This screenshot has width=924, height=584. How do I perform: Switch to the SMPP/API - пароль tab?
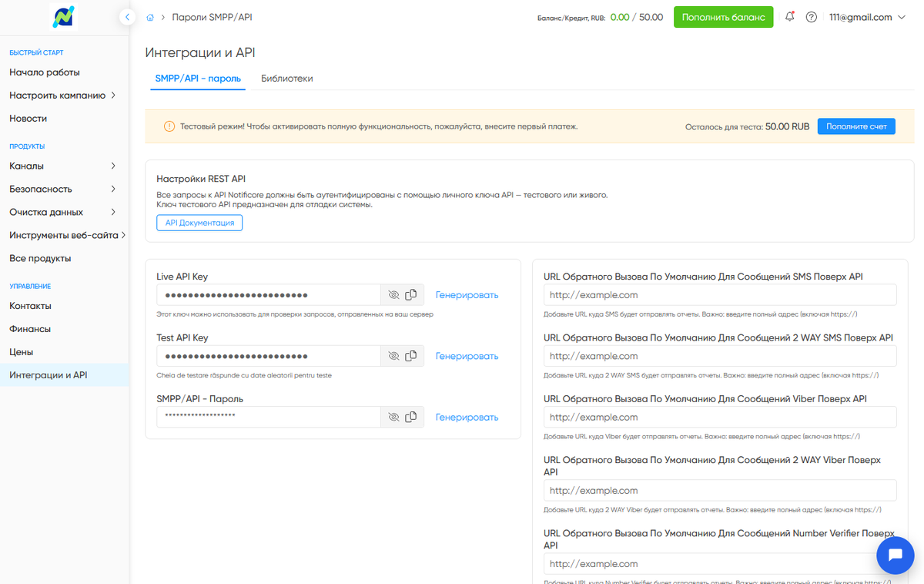click(x=198, y=79)
